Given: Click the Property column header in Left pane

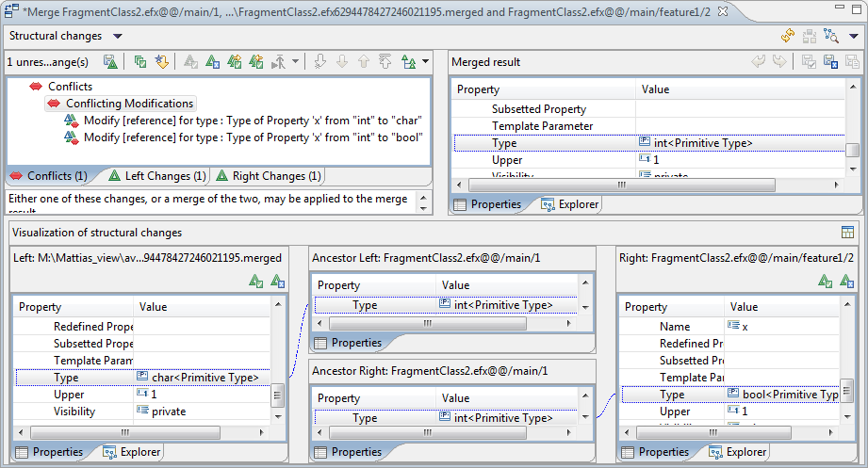Looking at the screenshot, I should pos(74,307).
